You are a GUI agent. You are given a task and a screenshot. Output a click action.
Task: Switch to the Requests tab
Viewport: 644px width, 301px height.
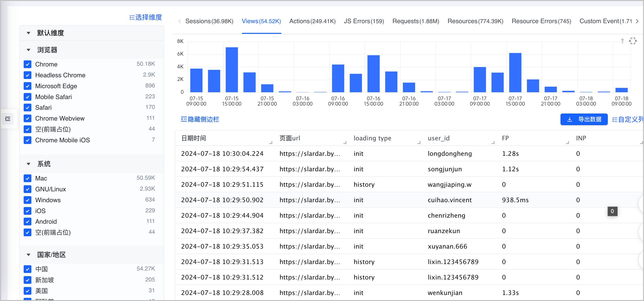pyautogui.click(x=416, y=21)
